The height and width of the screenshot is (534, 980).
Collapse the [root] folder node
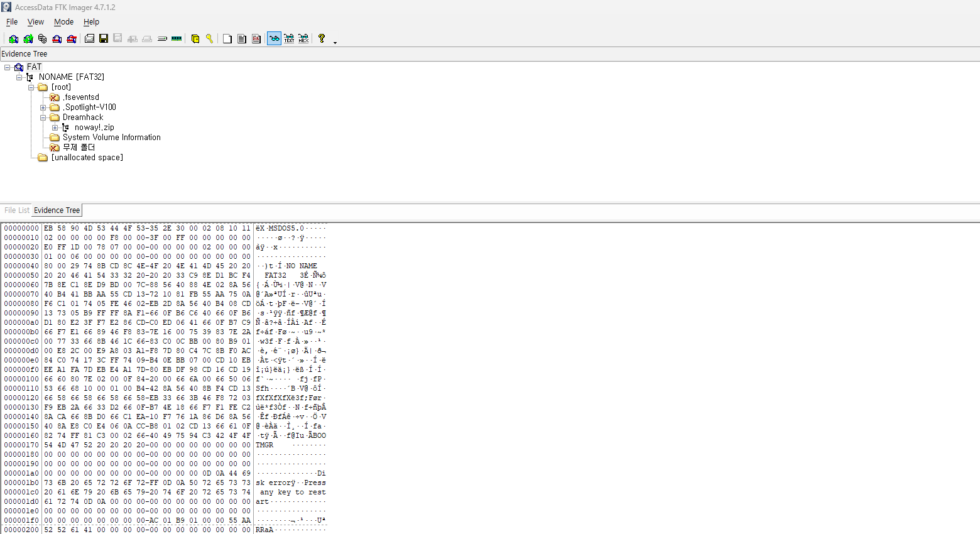31,87
